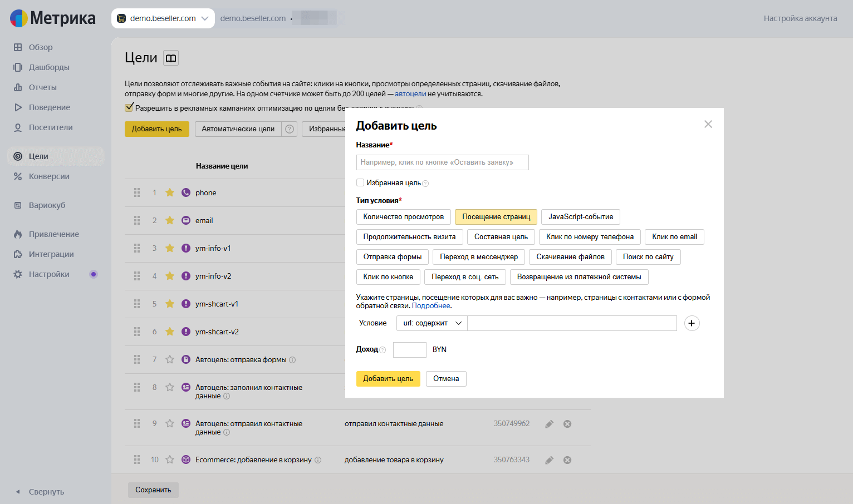
Task: Close the Добавить цель dialog
Action: tap(708, 124)
